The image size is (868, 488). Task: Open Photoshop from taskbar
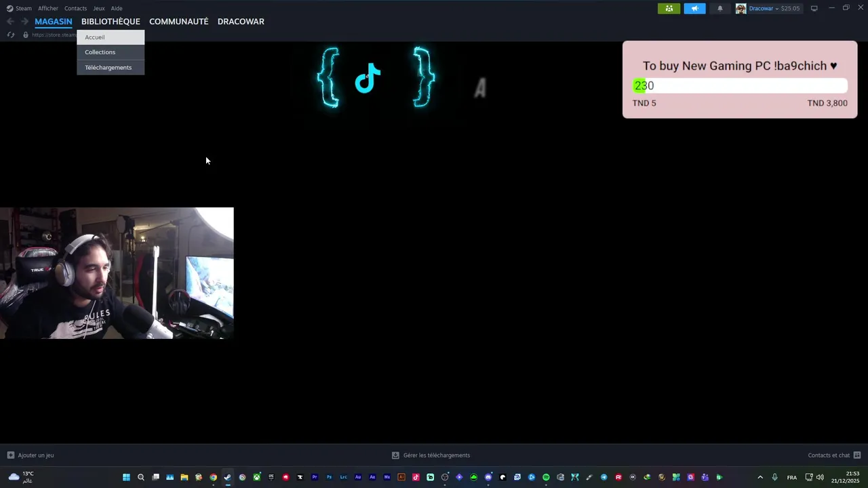[329, 477]
